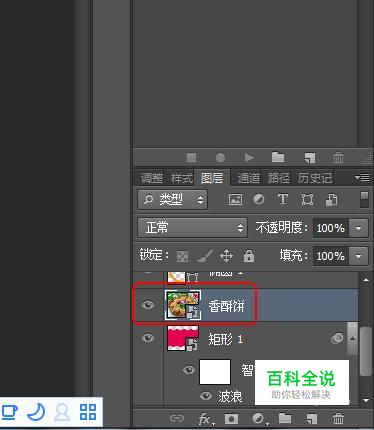
Task: Filter for shape layers
Action: click(x=307, y=200)
